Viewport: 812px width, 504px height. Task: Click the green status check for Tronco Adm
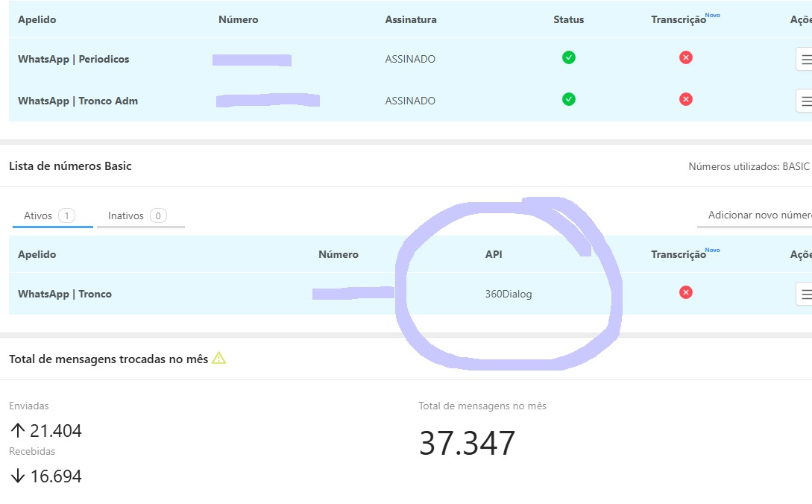coord(569,99)
